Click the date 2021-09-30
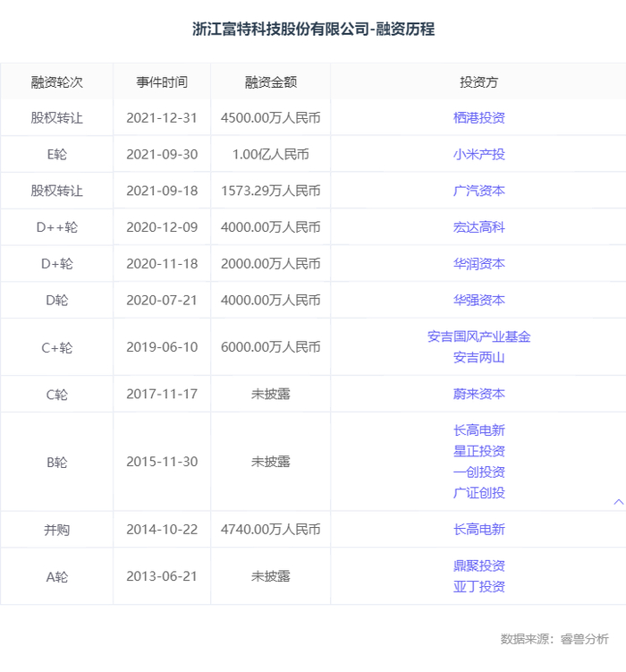This screenshot has width=626, height=672. [x=162, y=154]
